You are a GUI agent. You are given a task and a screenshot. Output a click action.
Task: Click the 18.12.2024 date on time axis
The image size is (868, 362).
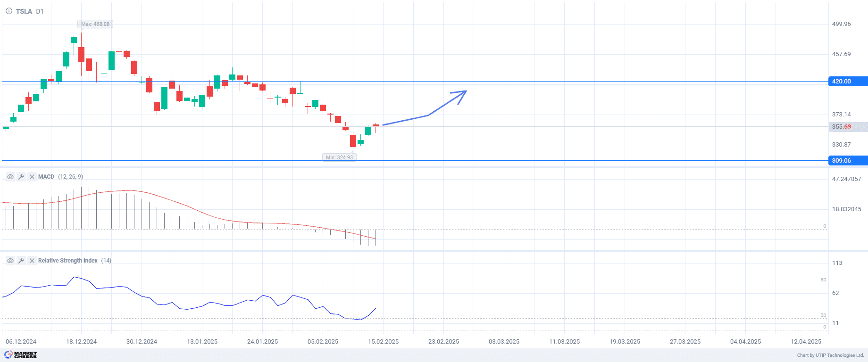click(x=81, y=342)
